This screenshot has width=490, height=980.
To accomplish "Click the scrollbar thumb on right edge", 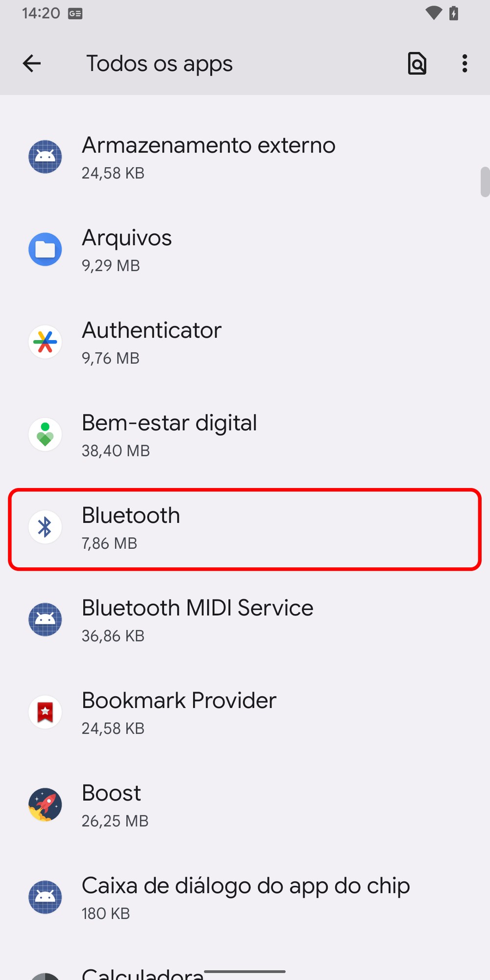I will 485,182.
